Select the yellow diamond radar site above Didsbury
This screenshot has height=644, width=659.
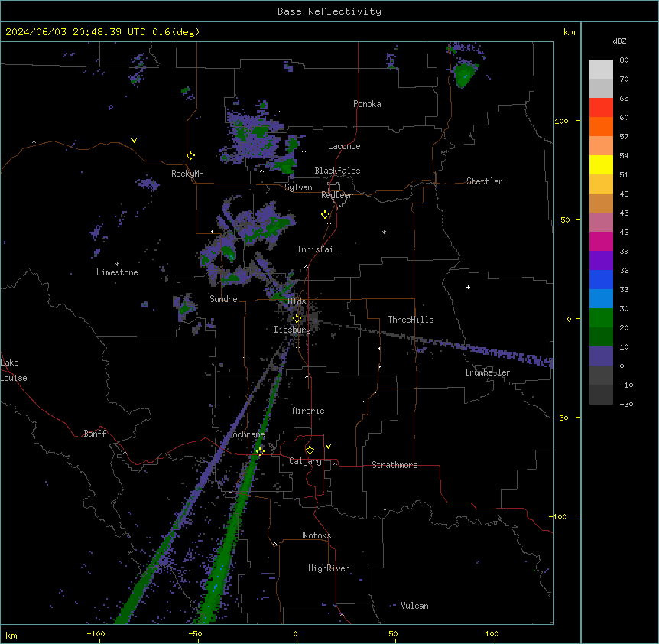[297, 319]
